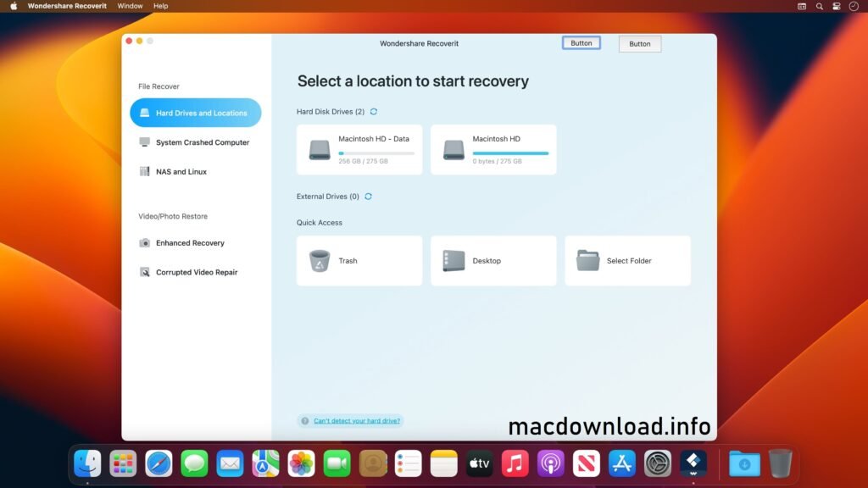Select the Macintosh HD - Data drive
The height and width of the screenshot is (488, 868).
click(359, 149)
